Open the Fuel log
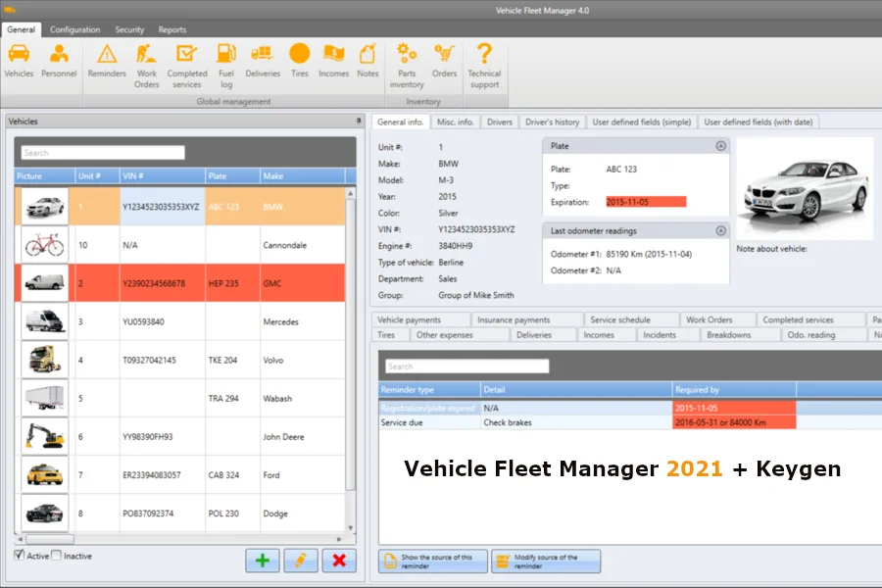 pyautogui.click(x=226, y=67)
